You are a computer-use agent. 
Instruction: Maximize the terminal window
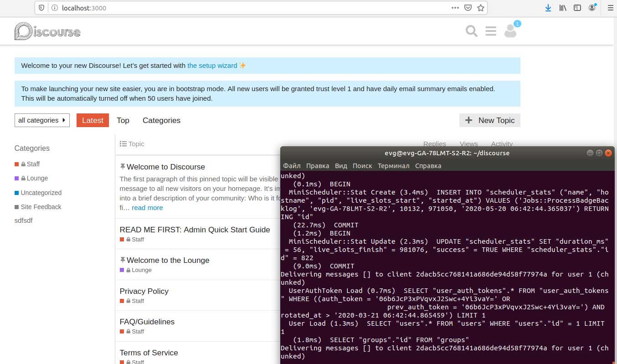[599, 153]
